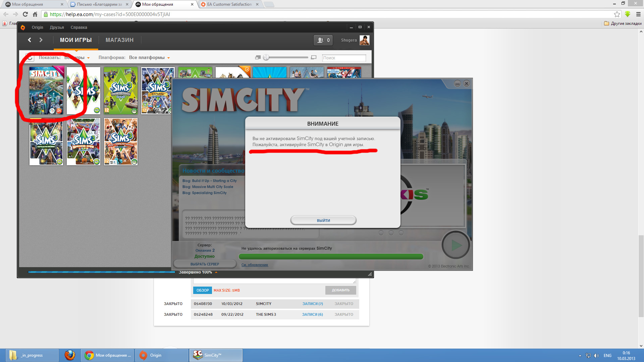Viewport: 644px width, 362px height.
Task: Expand the Завершено 100% download arrow
Action: 216,272
